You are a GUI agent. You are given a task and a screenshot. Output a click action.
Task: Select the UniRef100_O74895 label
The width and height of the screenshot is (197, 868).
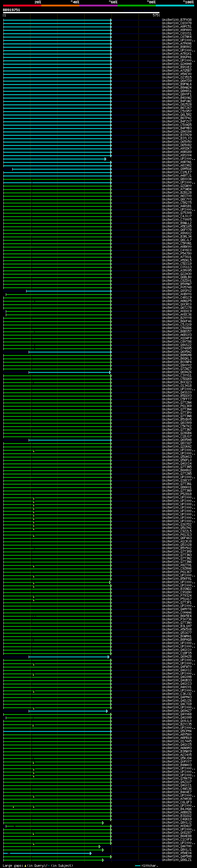click(x=177, y=349)
